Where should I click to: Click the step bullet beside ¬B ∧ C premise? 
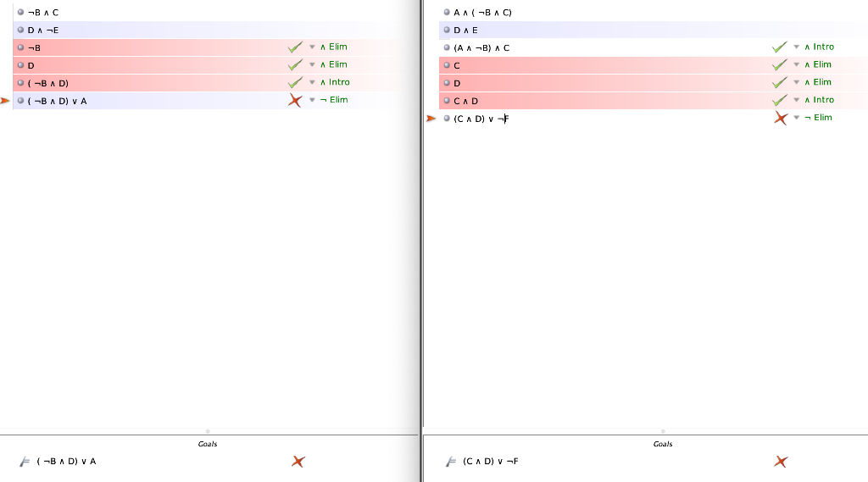point(20,12)
